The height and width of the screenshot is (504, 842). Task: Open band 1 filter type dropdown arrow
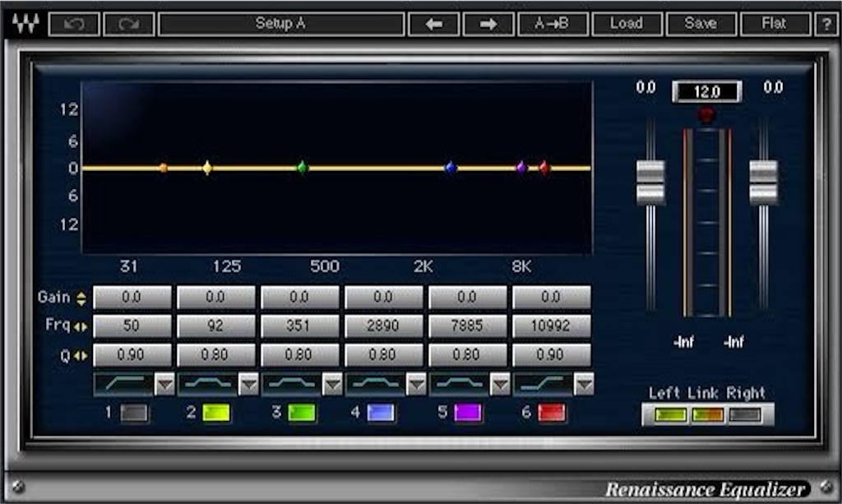(x=164, y=384)
